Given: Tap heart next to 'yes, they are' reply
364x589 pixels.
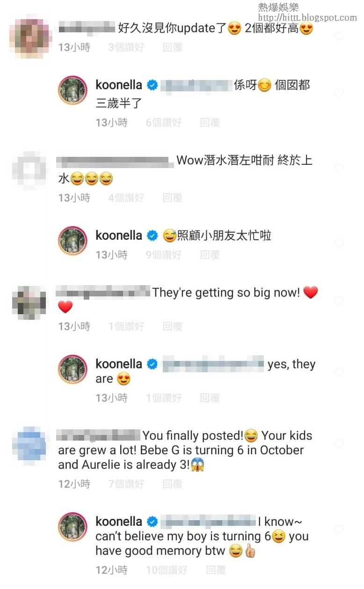Looking at the screenshot, I should click(339, 372).
